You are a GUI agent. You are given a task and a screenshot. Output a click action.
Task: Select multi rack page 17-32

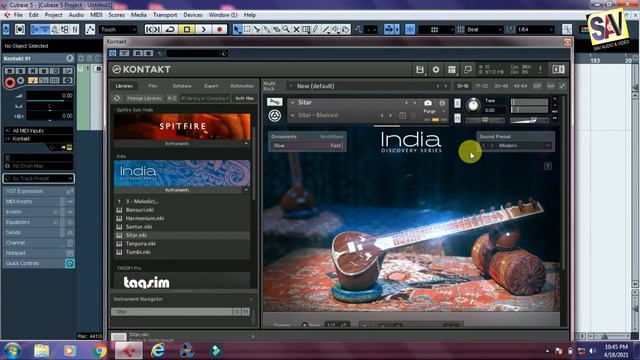click(482, 86)
